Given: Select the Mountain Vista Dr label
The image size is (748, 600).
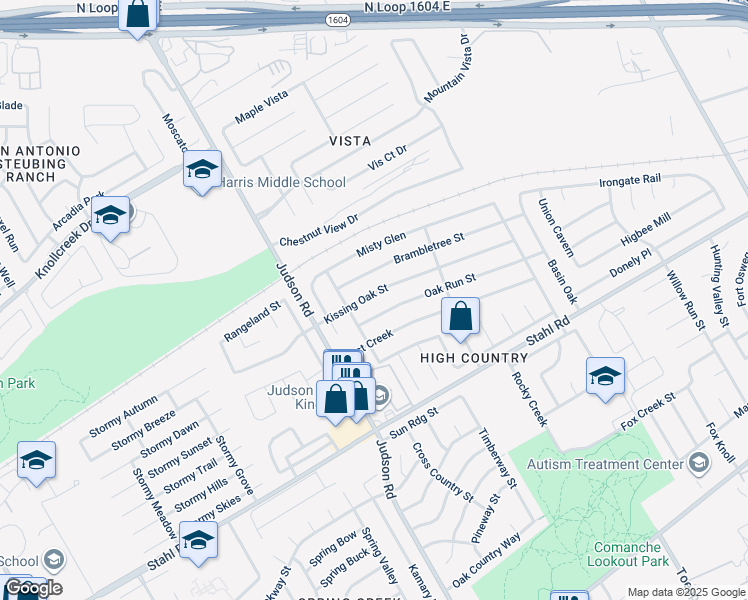Looking at the screenshot, I should coord(447,68).
